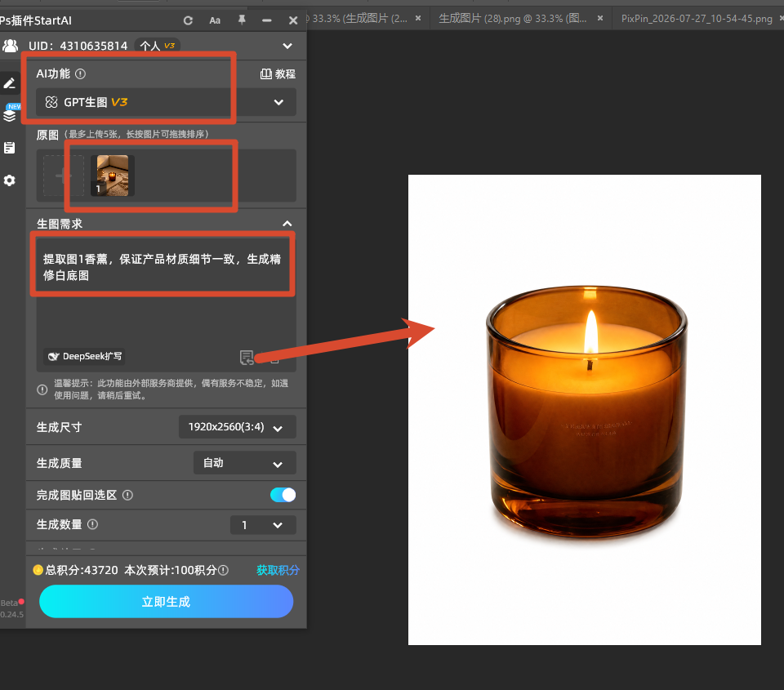Toggle 完成图贴回选区 switch off

(283, 495)
